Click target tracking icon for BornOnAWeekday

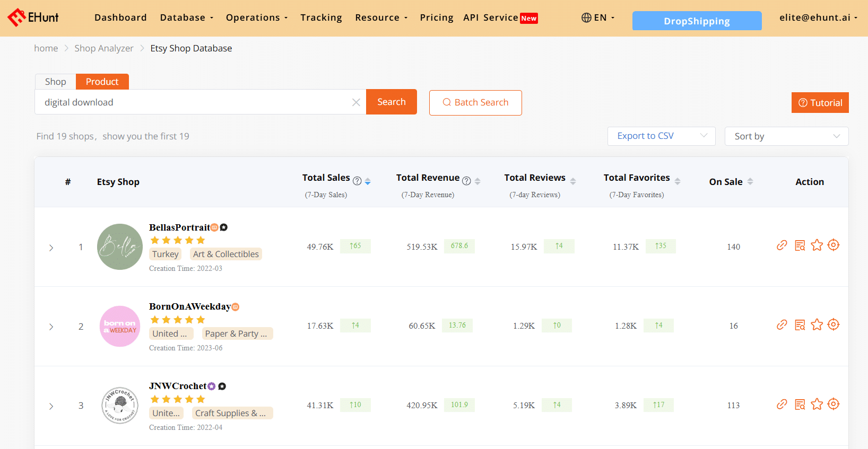834,324
